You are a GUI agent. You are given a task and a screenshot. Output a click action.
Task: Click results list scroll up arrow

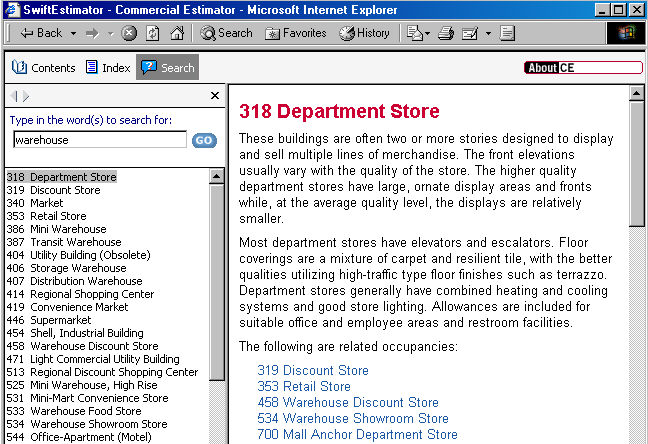(217, 177)
